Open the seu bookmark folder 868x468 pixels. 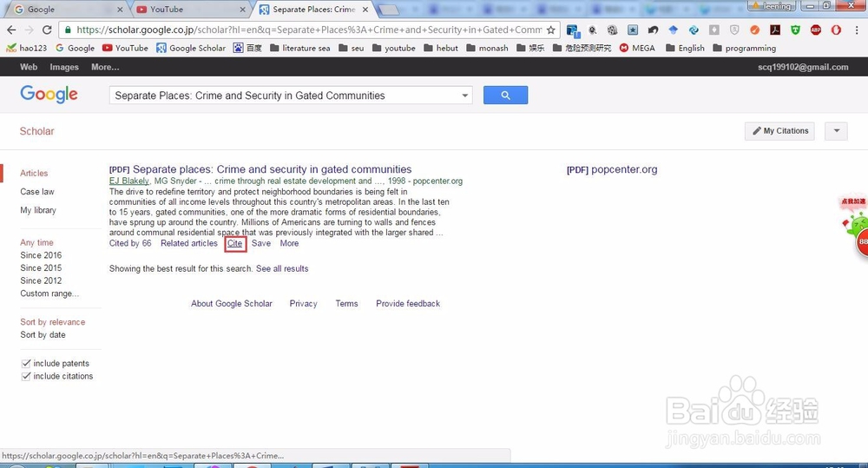[351, 48]
